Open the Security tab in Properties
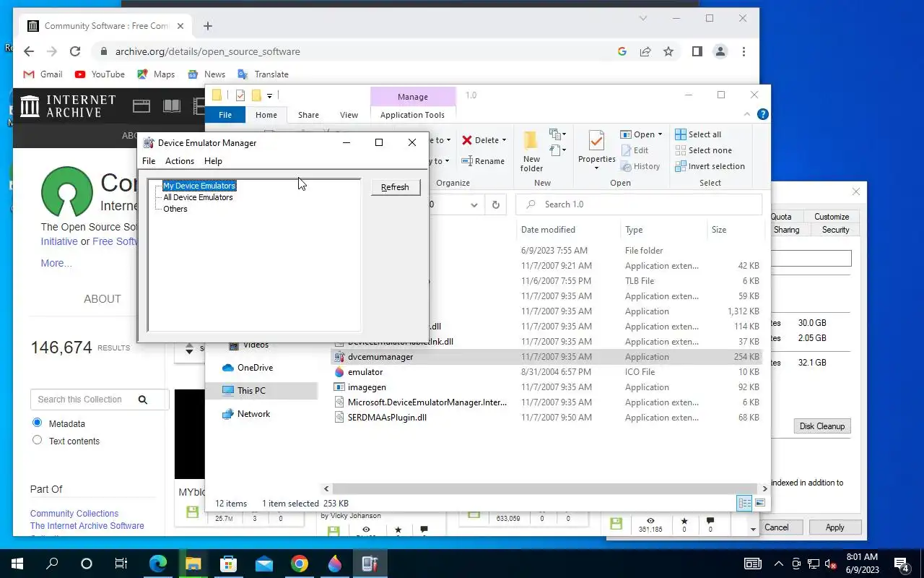 [835, 230]
